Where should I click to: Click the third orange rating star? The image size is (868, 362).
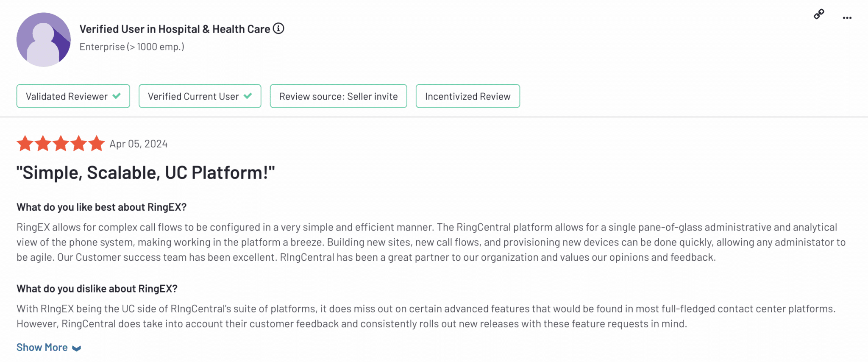pyautogui.click(x=61, y=144)
